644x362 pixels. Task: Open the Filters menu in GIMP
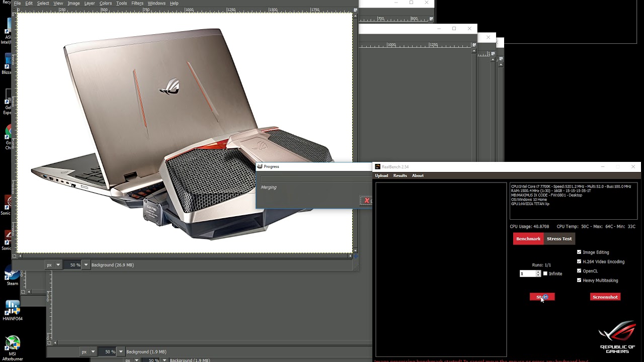137,3
